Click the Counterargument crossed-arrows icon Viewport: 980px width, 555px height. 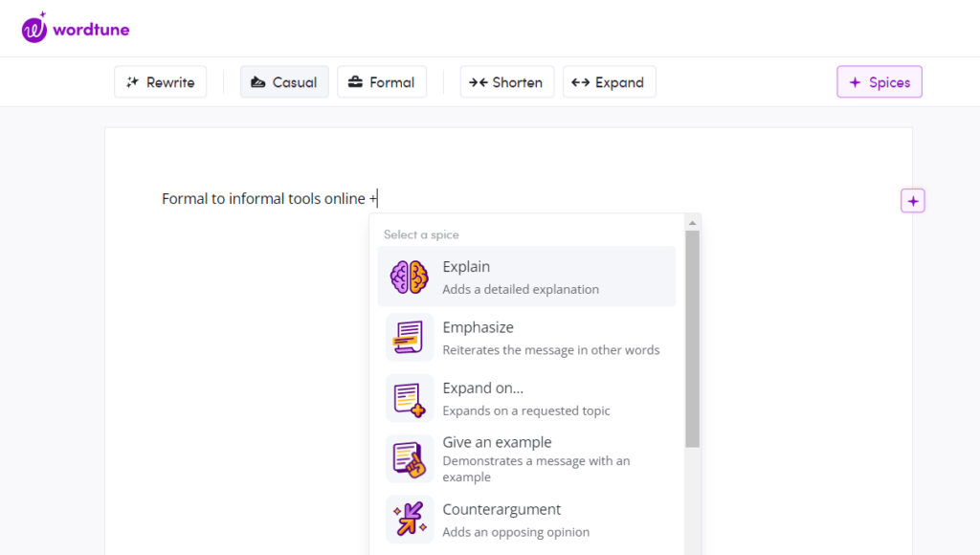(410, 520)
